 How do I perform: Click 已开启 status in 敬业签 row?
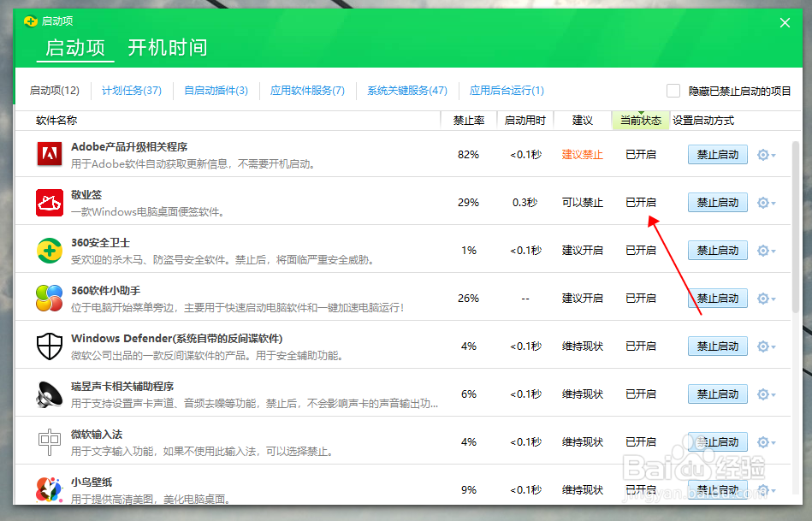[641, 203]
